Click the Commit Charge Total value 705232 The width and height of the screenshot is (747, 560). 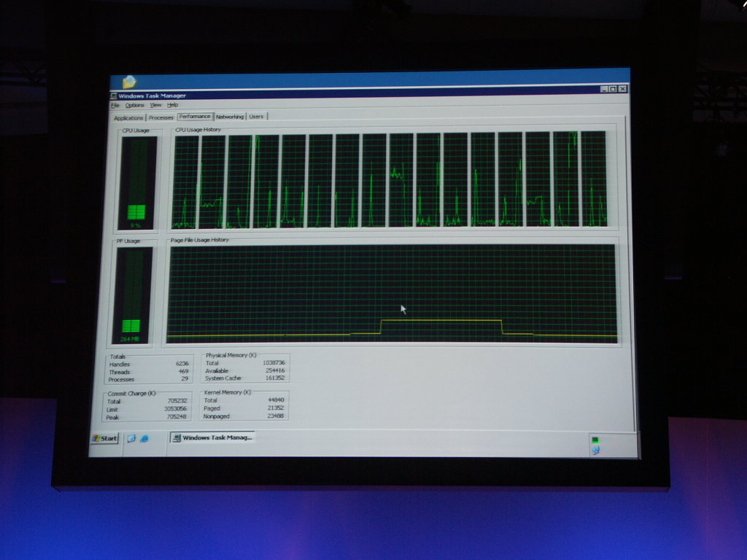[177, 401]
